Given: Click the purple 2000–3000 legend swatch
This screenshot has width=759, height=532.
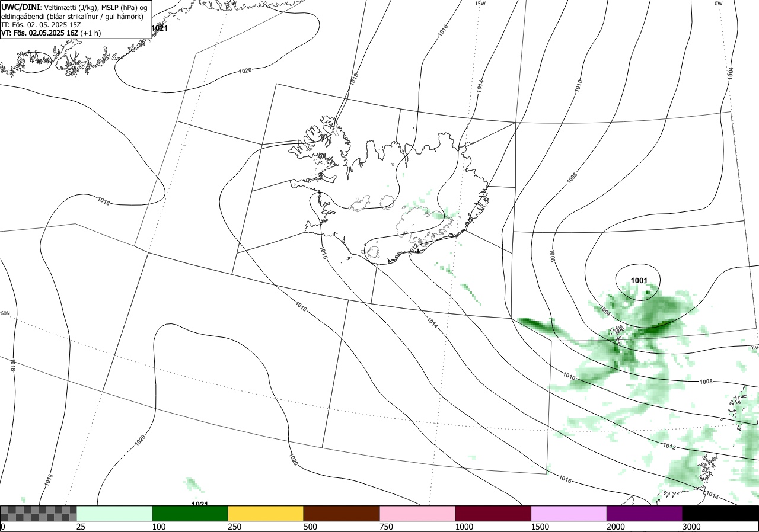Looking at the screenshot, I should pos(645,513).
